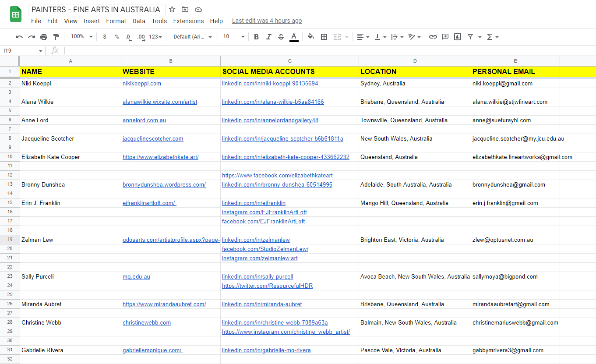Open the filter views dropdown arrow
596x364 pixels.
[x=480, y=37]
